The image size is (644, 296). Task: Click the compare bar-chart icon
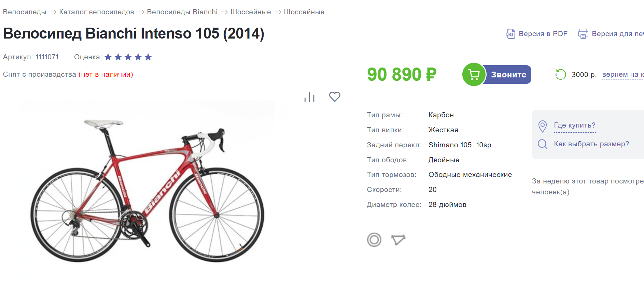[309, 97]
